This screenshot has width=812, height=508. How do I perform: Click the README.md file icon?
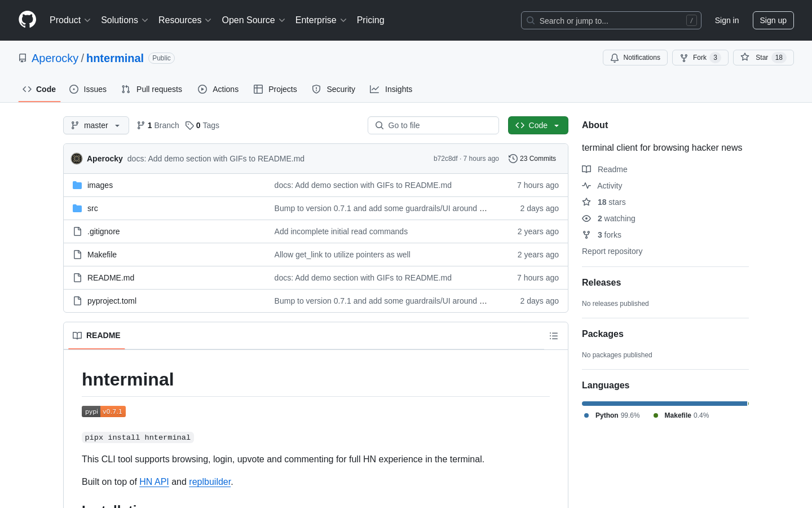click(x=77, y=278)
